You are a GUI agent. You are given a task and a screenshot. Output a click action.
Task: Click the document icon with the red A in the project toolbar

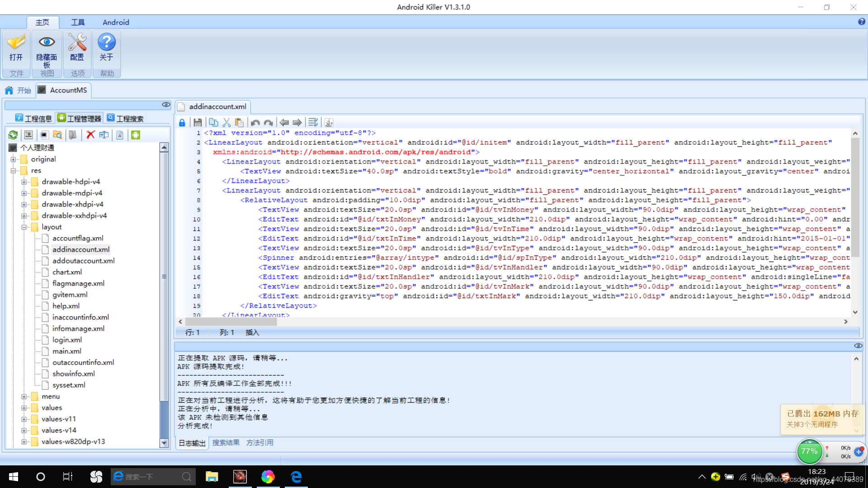click(120, 135)
